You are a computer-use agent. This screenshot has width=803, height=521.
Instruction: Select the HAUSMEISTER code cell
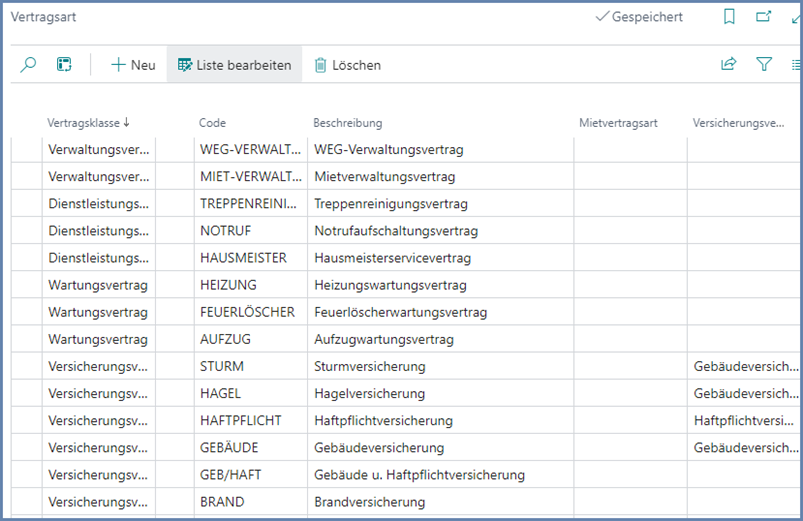pos(242,258)
